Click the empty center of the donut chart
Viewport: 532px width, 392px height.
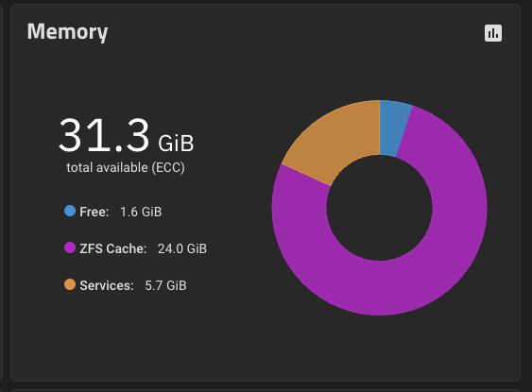click(x=379, y=208)
